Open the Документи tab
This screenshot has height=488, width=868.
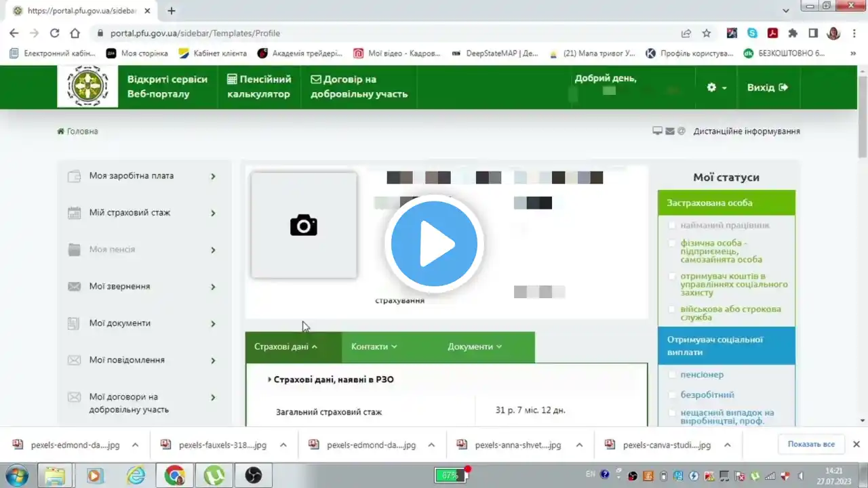pos(475,347)
